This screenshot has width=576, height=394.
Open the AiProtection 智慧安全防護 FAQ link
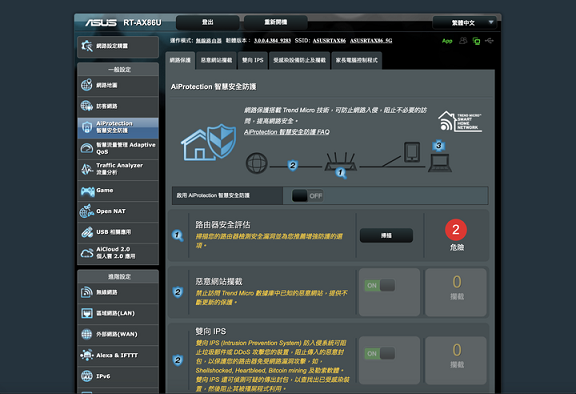point(287,132)
